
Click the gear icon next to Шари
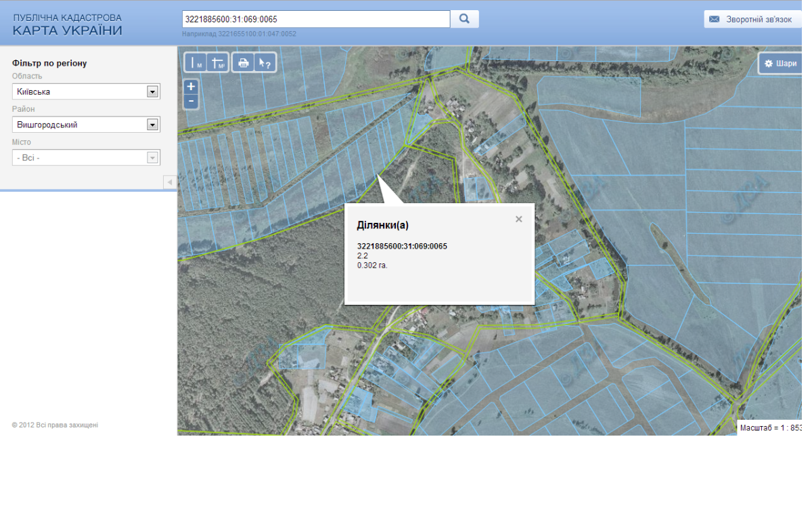(768, 64)
